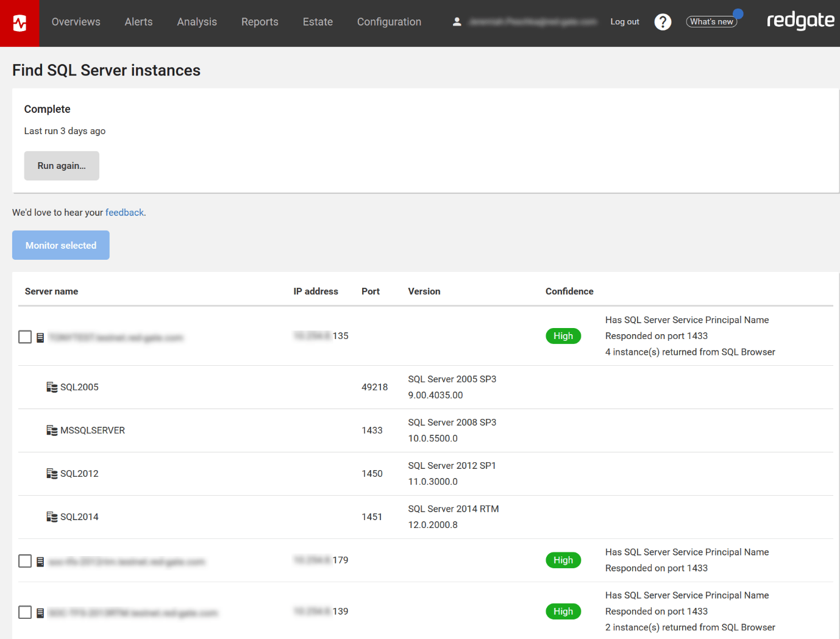Click the Run again button

coord(61,165)
